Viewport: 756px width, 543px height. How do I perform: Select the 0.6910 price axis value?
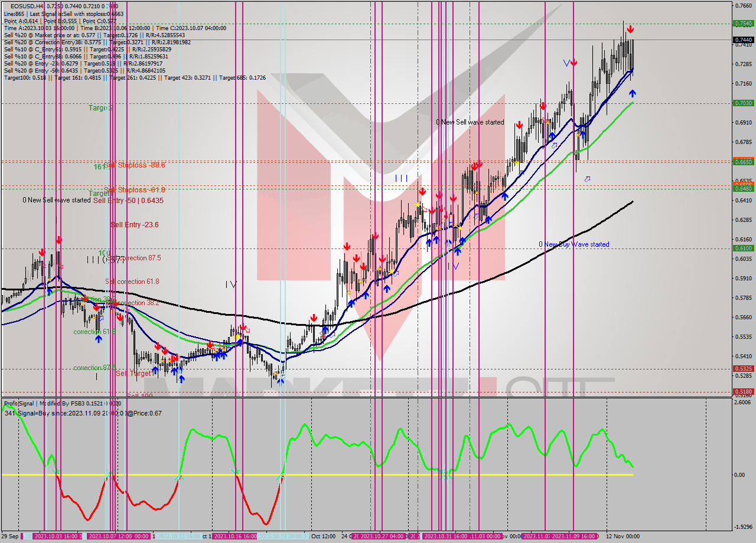pos(743,122)
